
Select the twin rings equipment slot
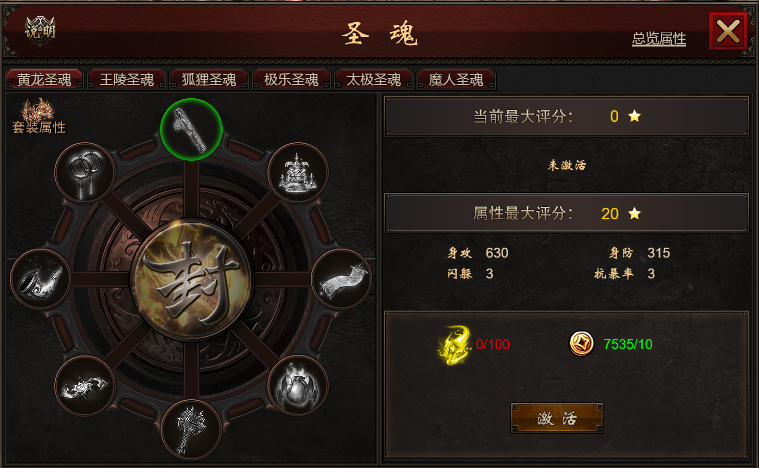tap(85, 173)
